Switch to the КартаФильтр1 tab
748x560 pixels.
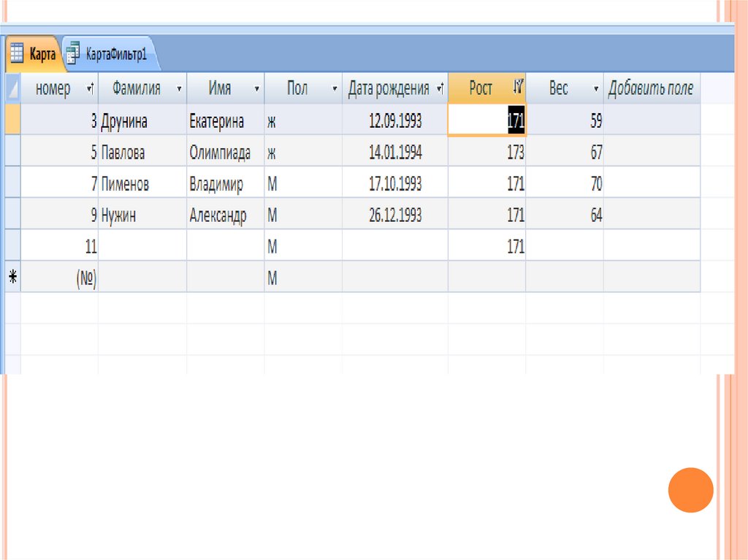pos(116,54)
